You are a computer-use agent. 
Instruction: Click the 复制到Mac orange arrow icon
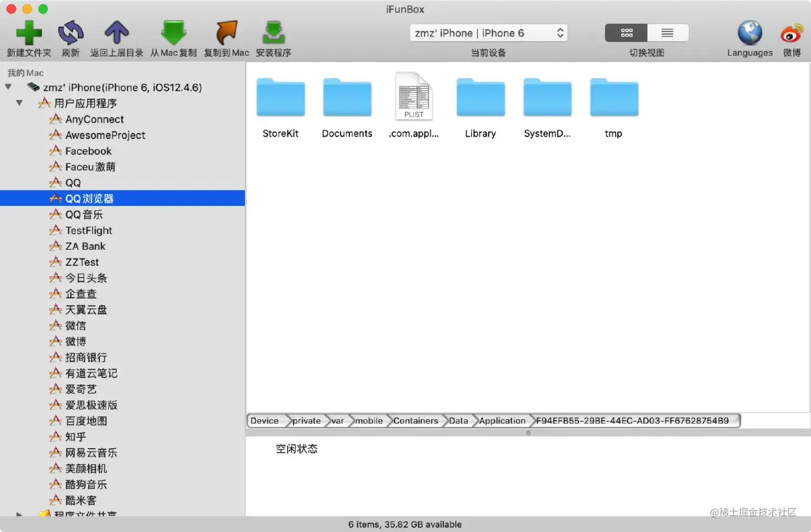227,34
